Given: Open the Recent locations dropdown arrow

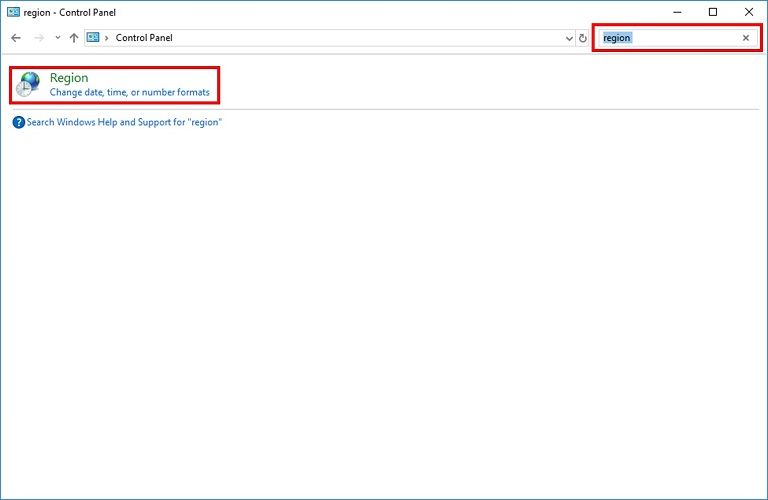Looking at the screenshot, I should (x=57, y=38).
